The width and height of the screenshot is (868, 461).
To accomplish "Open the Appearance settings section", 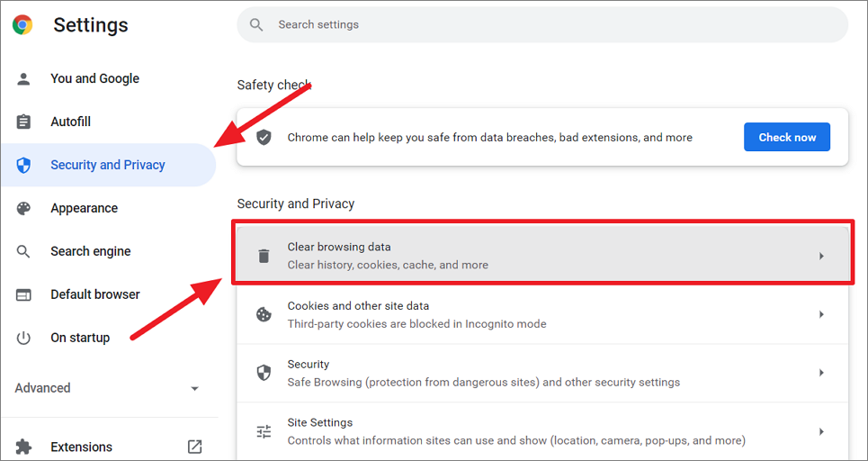I will tap(84, 208).
